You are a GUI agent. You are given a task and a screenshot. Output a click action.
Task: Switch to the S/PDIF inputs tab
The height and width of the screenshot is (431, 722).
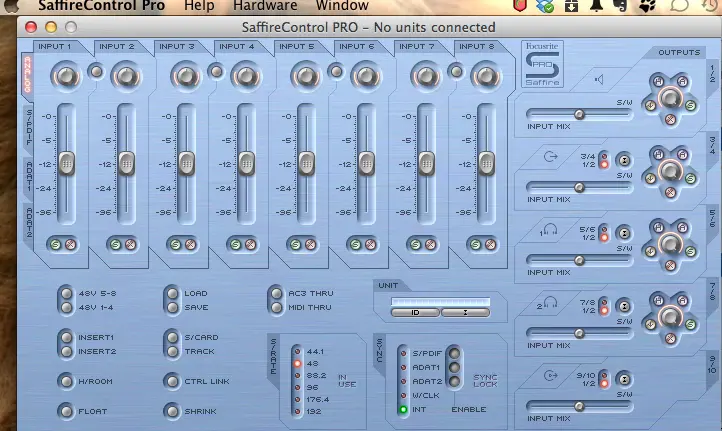click(29, 128)
